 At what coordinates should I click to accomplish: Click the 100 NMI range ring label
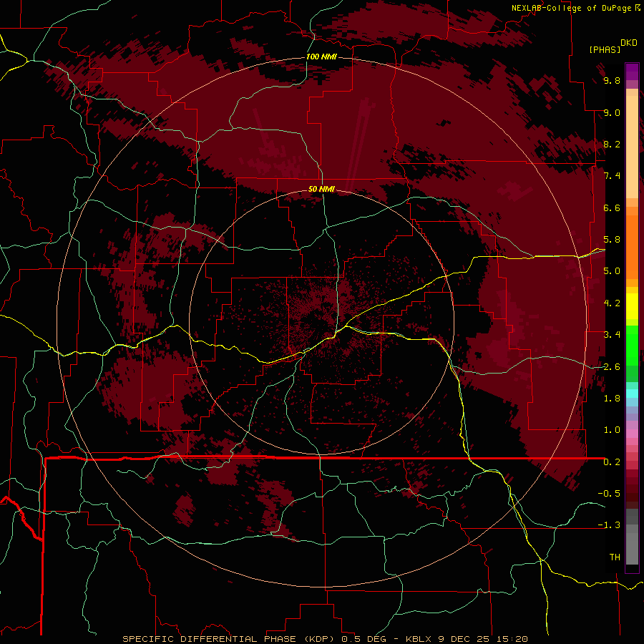click(x=321, y=57)
